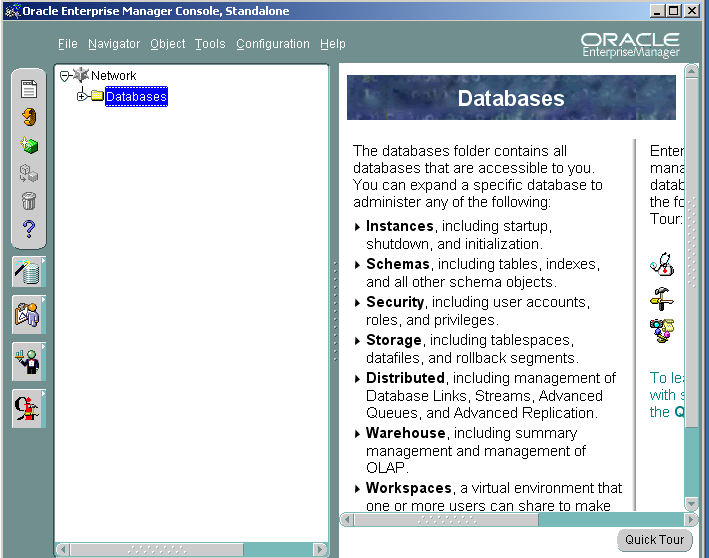Open the Object menu

168,44
